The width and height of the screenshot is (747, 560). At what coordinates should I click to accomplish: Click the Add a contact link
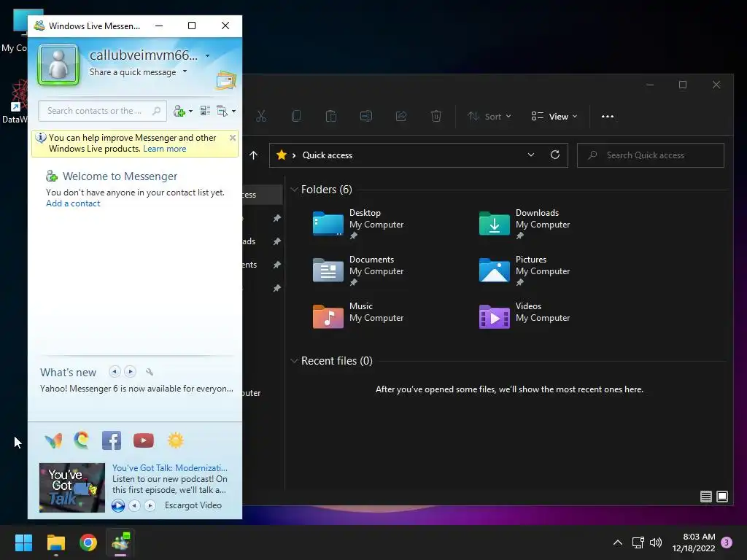(73, 203)
